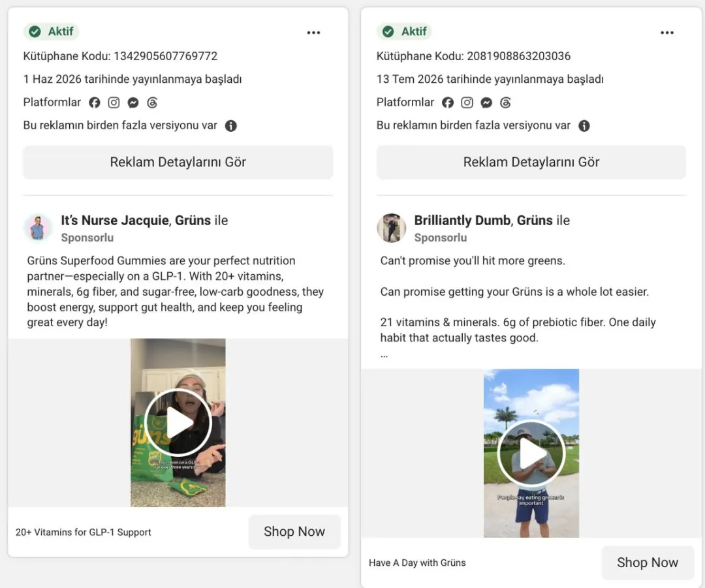Click the Messenger platform icon on Nurse Jacquie ad
This screenshot has height=588, width=705.
pos(133,102)
